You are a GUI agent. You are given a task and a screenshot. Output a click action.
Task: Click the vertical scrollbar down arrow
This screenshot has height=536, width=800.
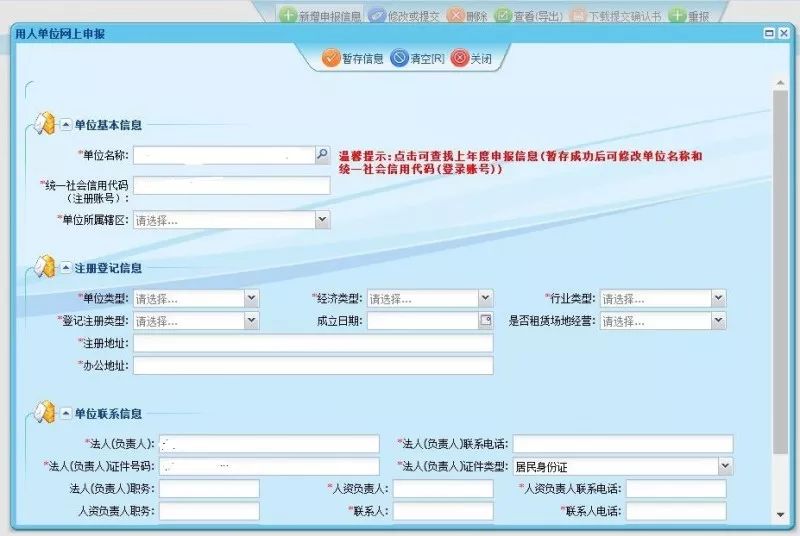(781, 514)
